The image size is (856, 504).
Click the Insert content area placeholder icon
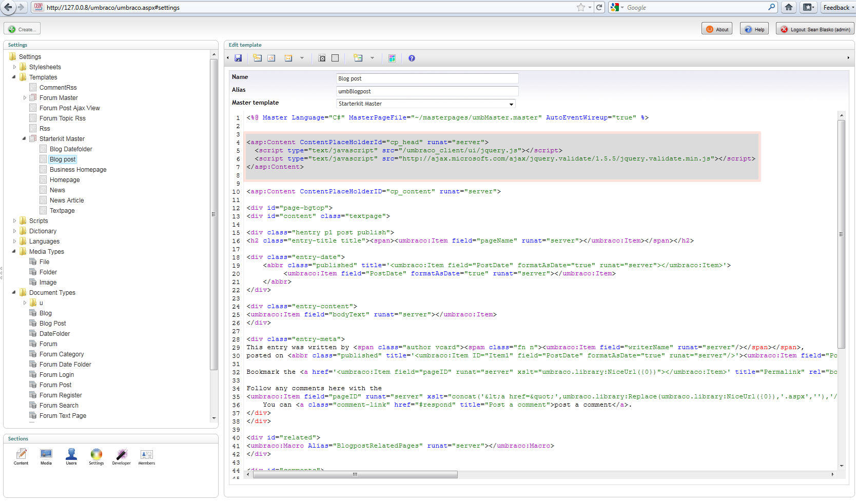pyautogui.click(x=335, y=58)
